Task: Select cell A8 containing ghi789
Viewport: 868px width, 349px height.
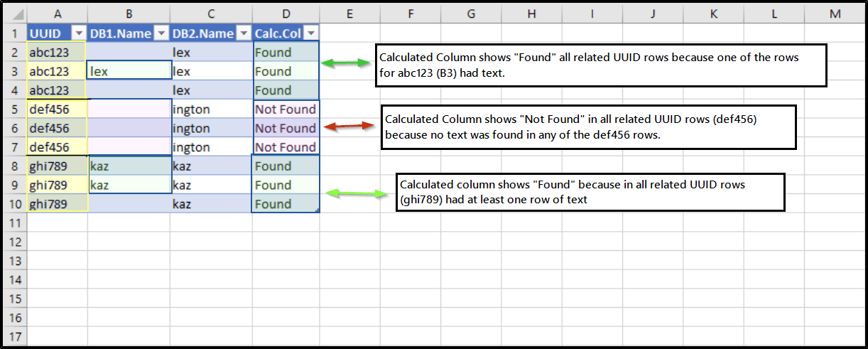Action: click(x=57, y=166)
